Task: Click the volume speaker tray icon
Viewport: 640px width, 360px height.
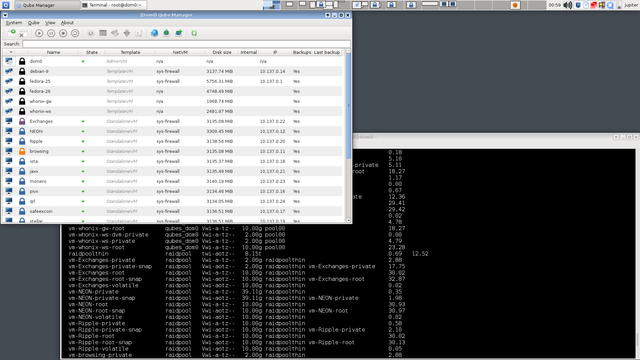Action: coord(567,5)
